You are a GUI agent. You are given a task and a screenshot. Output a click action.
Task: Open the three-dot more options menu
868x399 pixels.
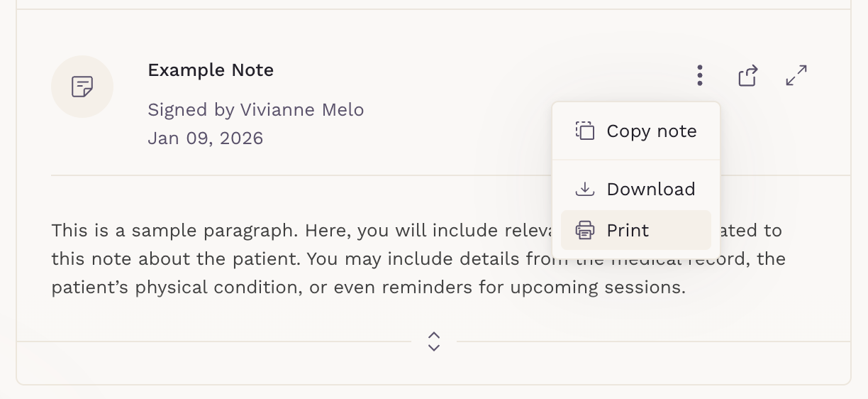700,75
